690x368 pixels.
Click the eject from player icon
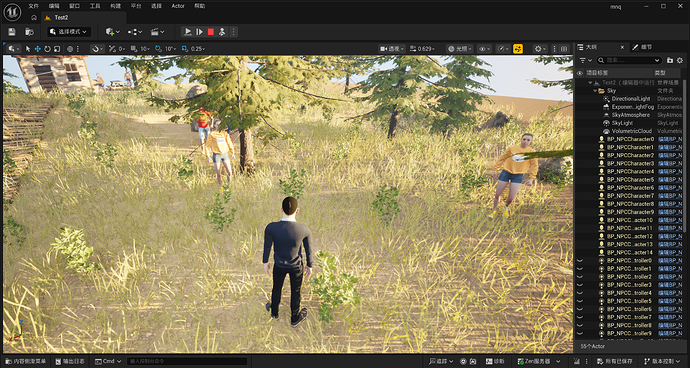pos(222,32)
